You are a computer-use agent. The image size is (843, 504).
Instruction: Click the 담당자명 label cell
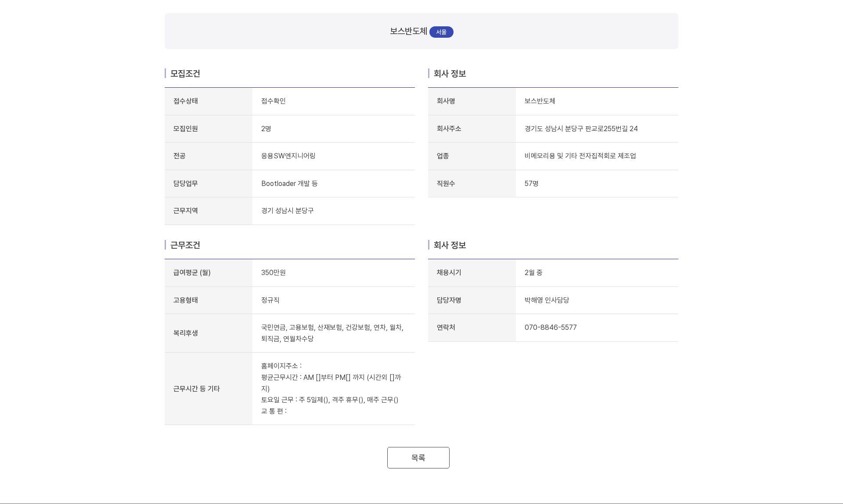[472, 300]
